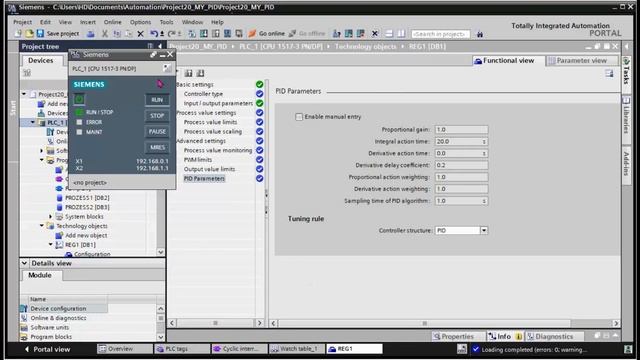This screenshot has width=640, height=360.
Task: Select PROZESS2 [DB3] in the project tree
Action: coord(87,207)
